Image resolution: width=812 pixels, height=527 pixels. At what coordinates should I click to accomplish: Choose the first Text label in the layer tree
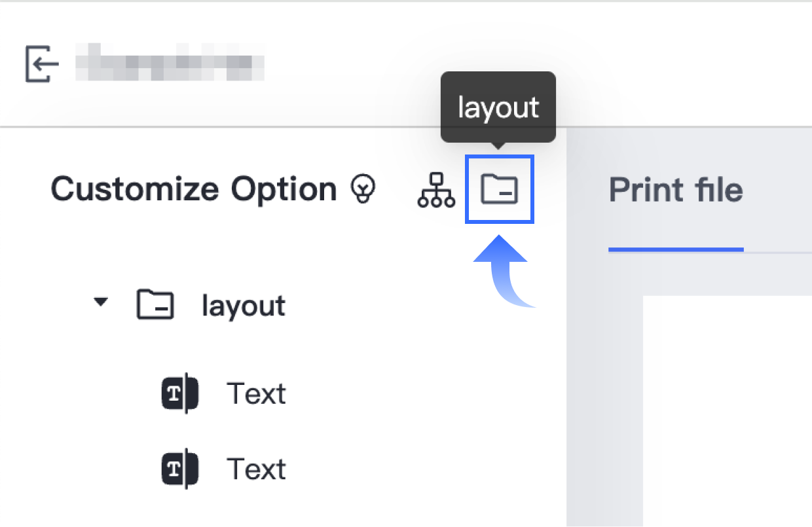pyautogui.click(x=256, y=394)
